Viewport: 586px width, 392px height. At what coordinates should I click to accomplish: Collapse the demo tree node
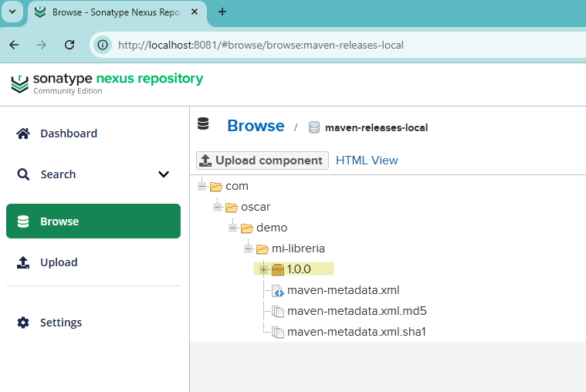point(233,228)
